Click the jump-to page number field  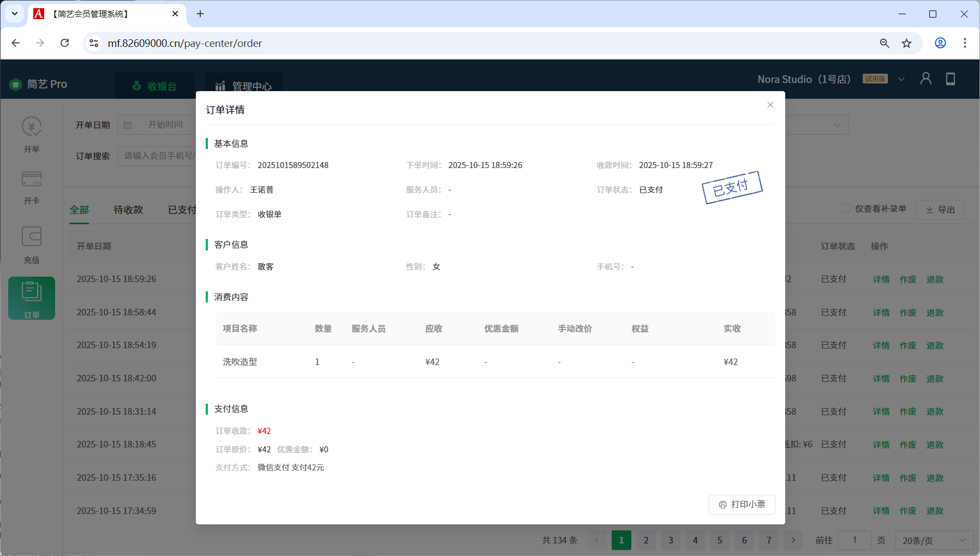pos(854,540)
